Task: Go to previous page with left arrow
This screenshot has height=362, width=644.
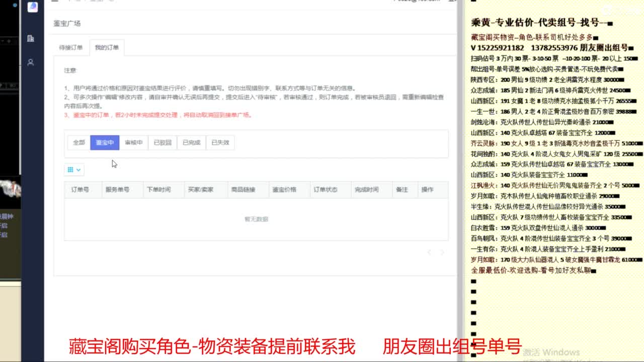Action: pyautogui.click(x=429, y=252)
